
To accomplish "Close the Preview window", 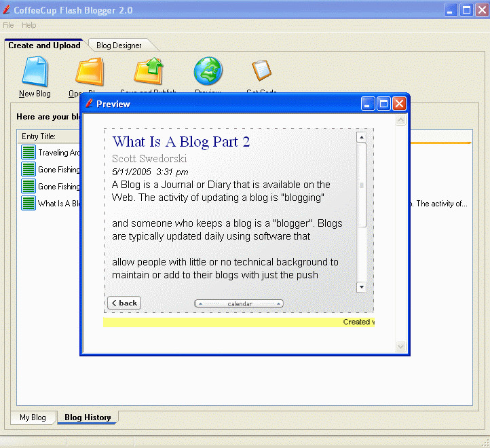I will pyautogui.click(x=399, y=103).
